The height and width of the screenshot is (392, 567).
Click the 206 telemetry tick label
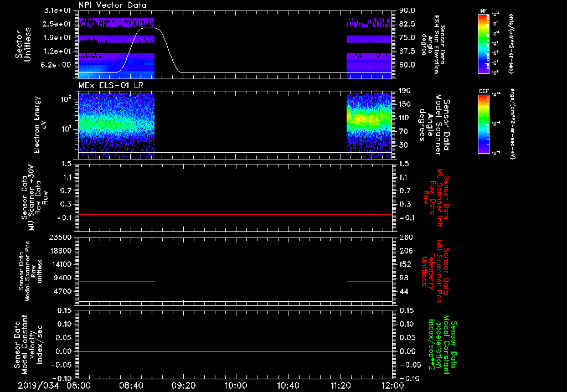click(405, 251)
